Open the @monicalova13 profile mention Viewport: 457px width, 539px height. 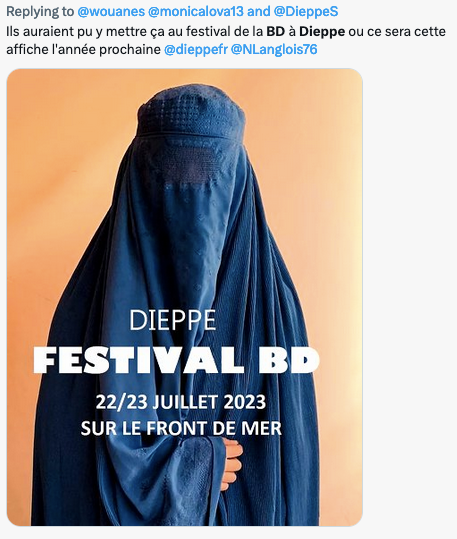click(196, 12)
